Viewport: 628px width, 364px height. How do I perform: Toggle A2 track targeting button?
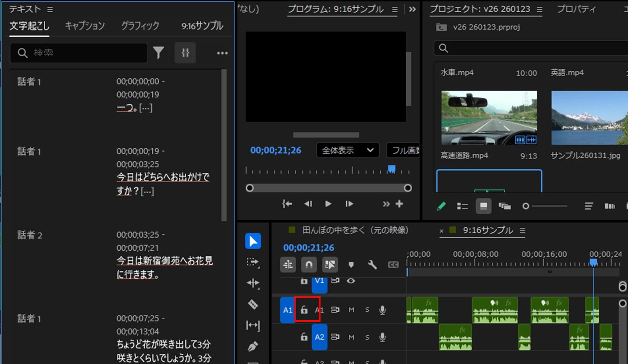[x=319, y=337]
